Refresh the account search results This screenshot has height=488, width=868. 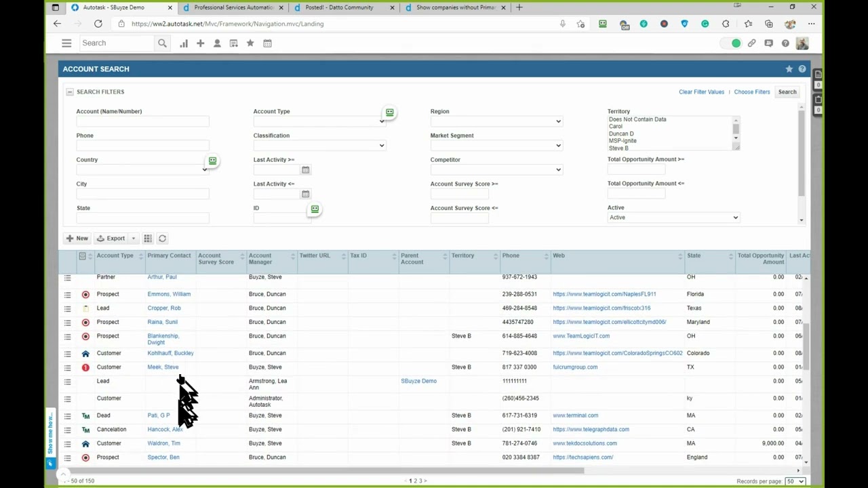pos(162,239)
